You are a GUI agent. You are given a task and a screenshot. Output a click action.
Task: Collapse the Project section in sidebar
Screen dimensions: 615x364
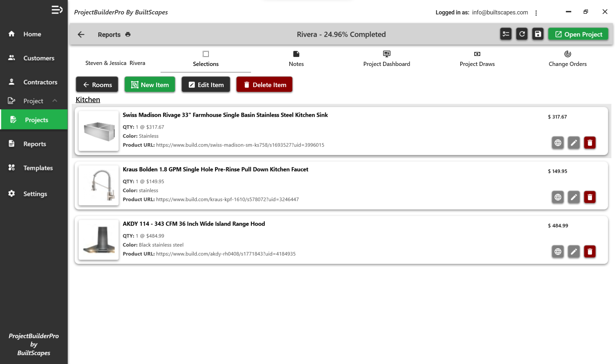coord(55,101)
